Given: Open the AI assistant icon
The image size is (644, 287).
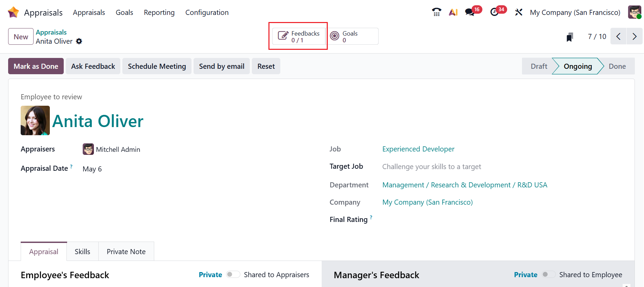Looking at the screenshot, I should tap(453, 12).
